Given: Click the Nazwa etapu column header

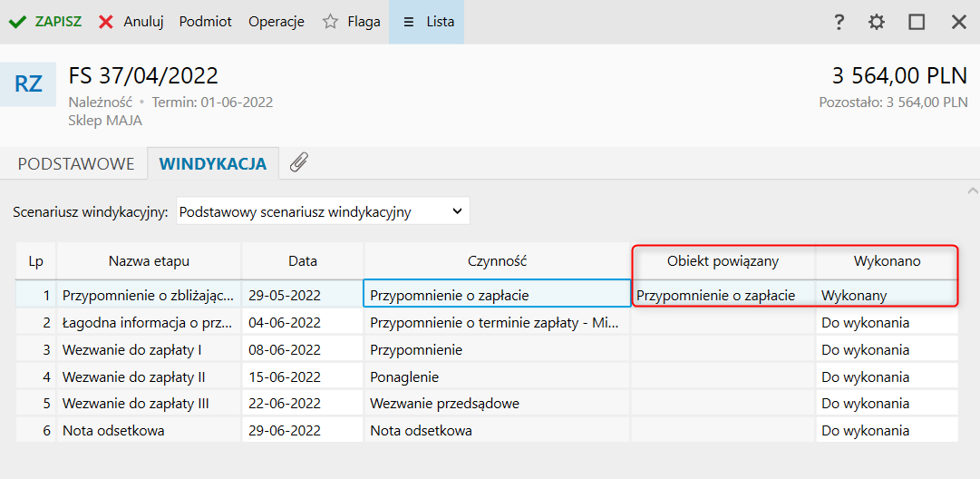Looking at the screenshot, I should coord(149,261).
